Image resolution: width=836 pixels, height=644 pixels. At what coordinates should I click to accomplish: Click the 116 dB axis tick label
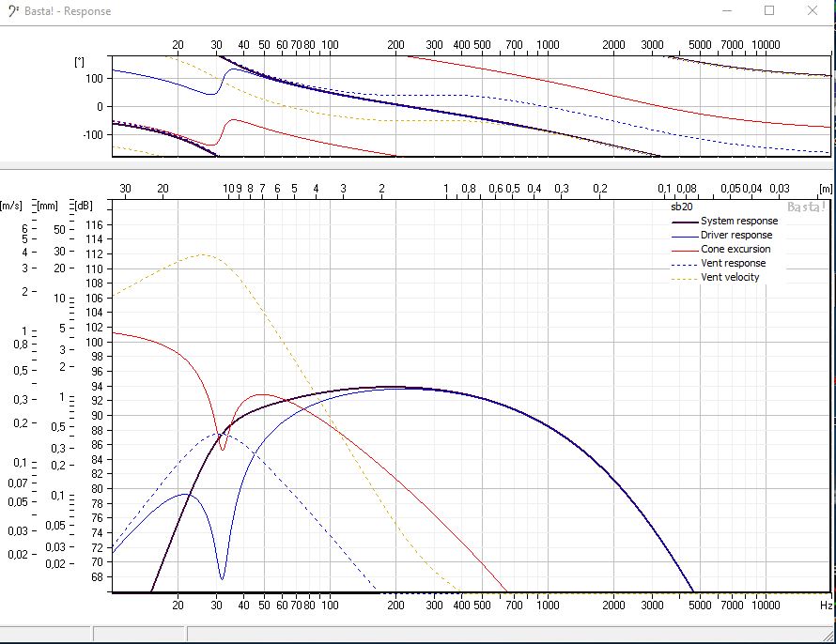point(94,224)
